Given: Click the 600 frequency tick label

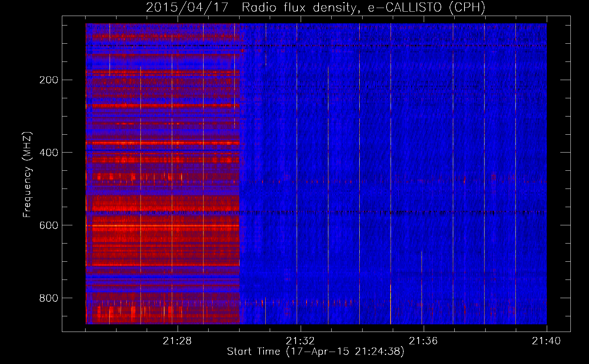Looking at the screenshot, I should pyautogui.click(x=49, y=225).
